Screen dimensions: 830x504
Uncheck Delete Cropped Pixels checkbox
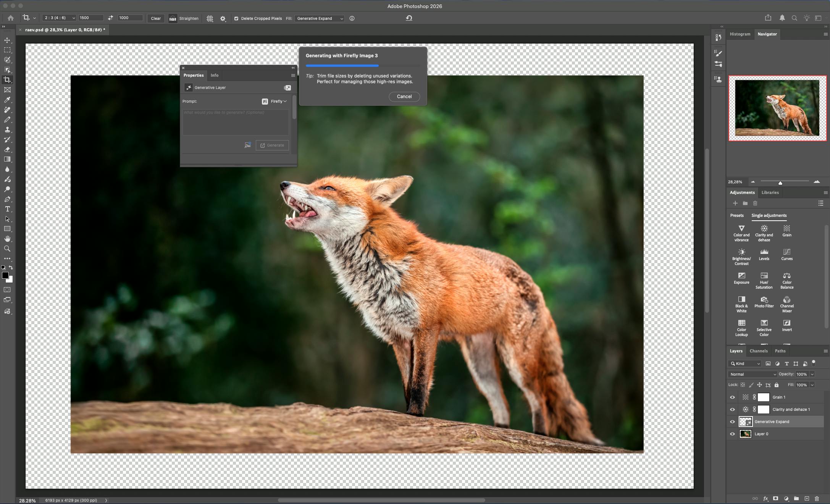[236, 18]
